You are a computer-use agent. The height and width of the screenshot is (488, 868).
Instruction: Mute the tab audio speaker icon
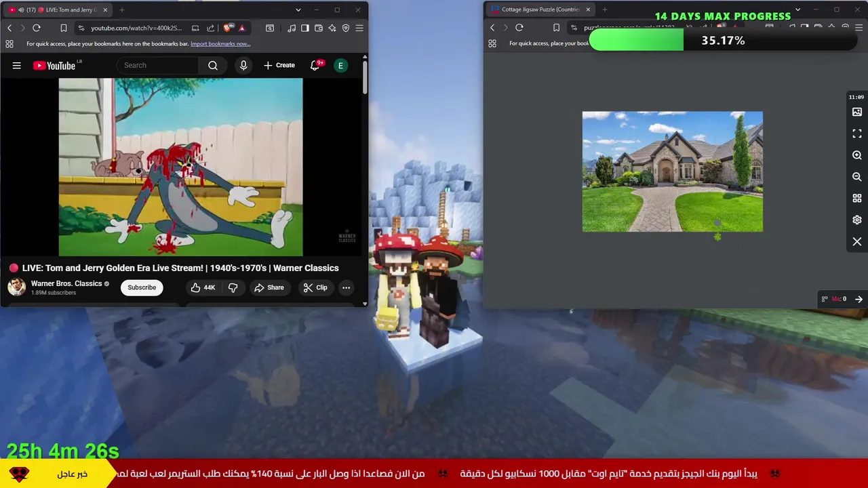(x=22, y=9)
